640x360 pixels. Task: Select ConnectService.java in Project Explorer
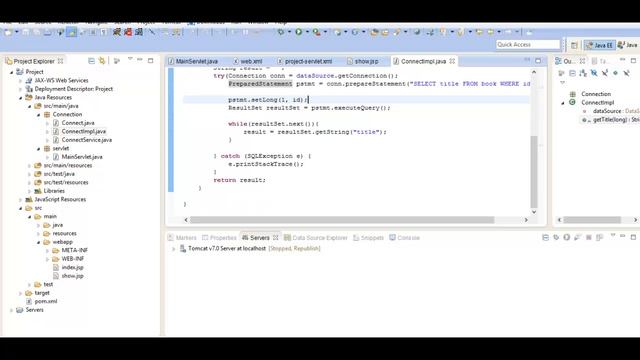coord(82,140)
